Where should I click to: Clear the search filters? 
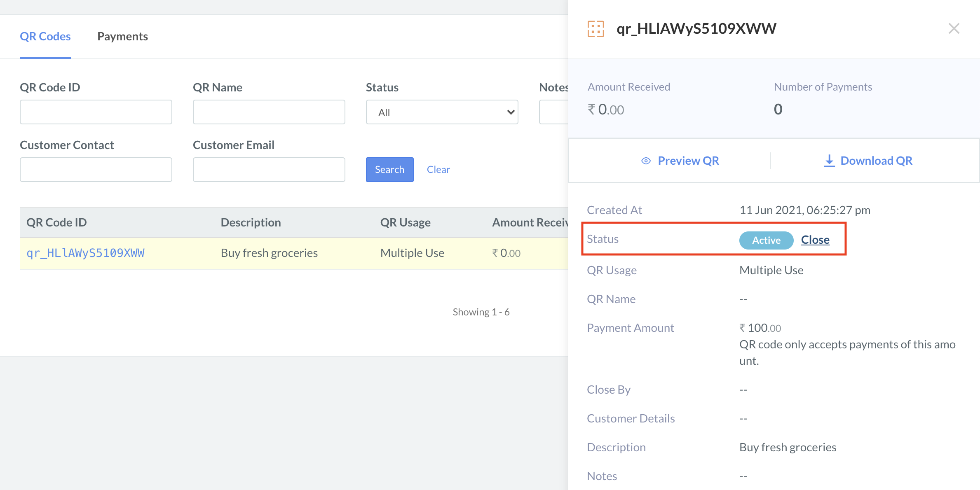coord(438,170)
